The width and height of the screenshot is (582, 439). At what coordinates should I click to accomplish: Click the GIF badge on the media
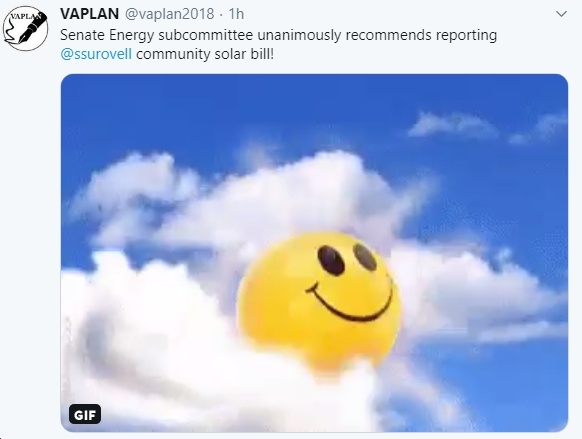pyautogui.click(x=85, y=414)
